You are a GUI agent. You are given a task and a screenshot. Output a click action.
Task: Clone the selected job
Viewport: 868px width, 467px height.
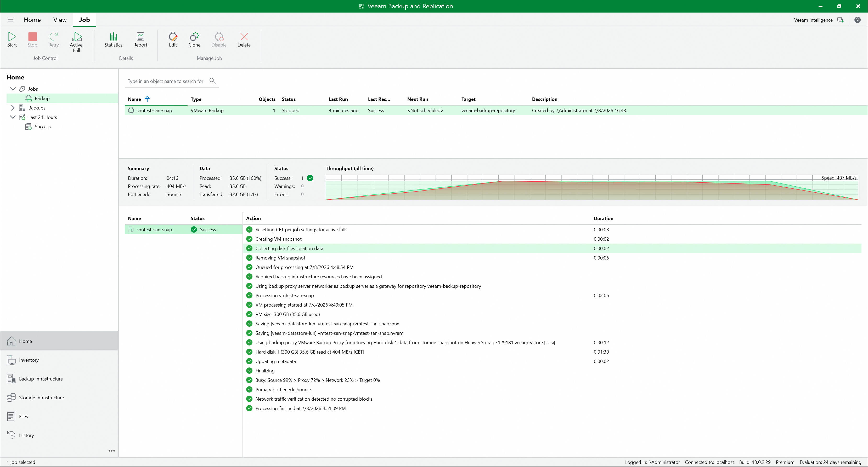(x=194, y=40)
